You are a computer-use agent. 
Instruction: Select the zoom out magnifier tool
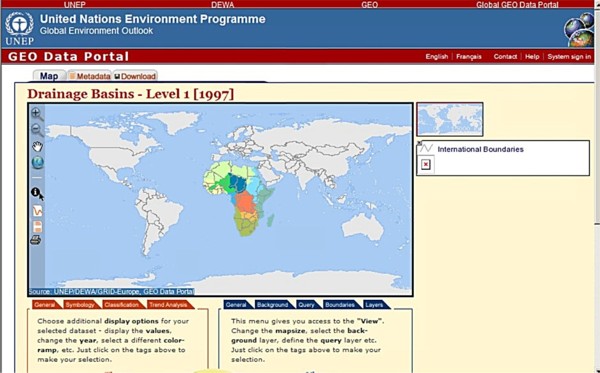[37, 130]
